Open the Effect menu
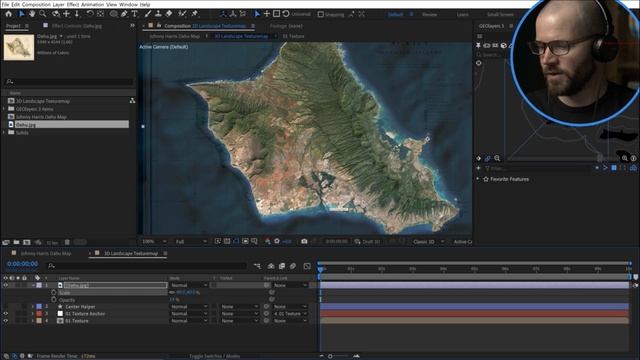Screen dimensions: 640x360 click(73, 4)
